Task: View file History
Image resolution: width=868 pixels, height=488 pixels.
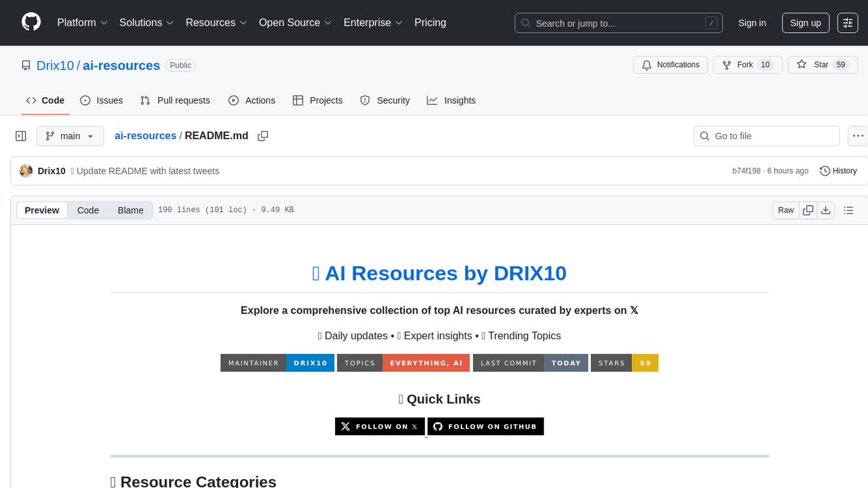Action: (838, 171)
